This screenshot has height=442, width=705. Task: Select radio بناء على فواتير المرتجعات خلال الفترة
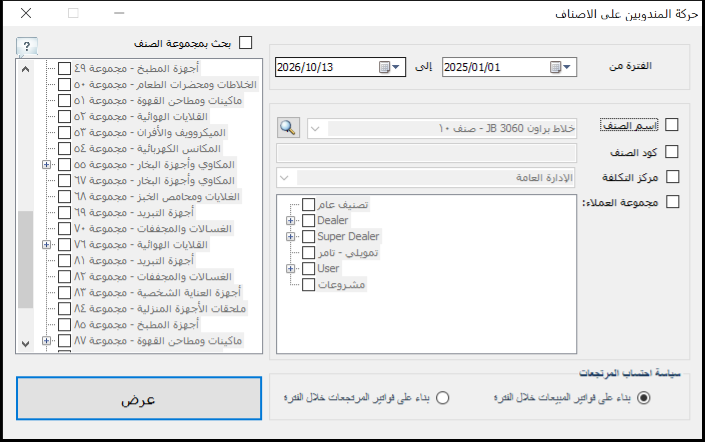point(442,398)
